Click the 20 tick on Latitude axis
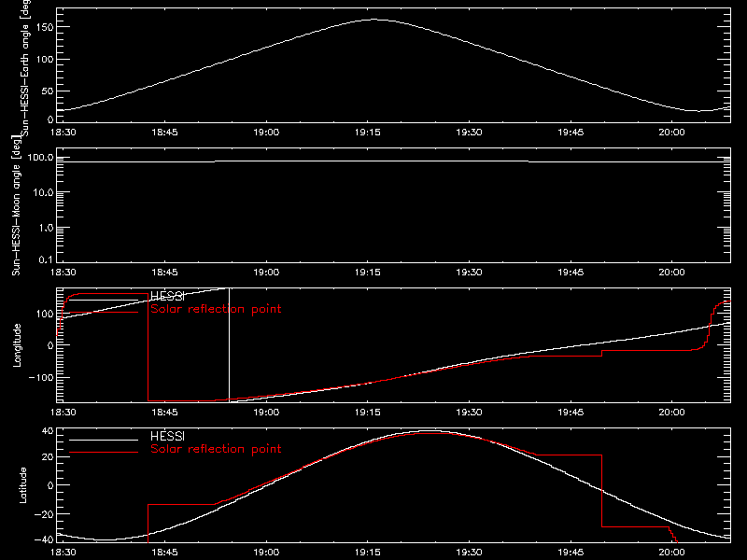Screen dimensions: 747x560 point(48,457)
